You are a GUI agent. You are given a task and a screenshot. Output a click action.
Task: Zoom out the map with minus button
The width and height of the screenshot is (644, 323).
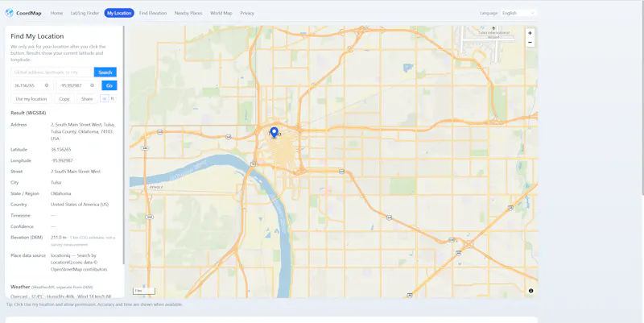530,43
